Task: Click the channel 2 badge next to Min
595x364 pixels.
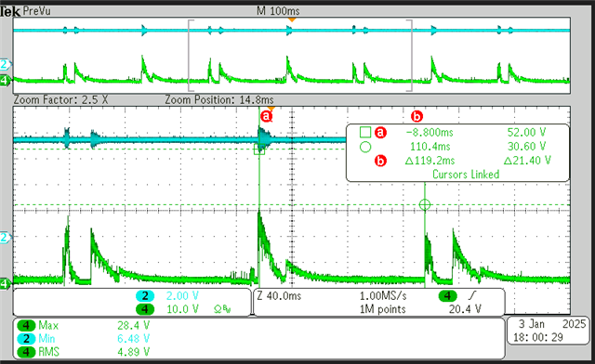Action: [x=26, y=339]
